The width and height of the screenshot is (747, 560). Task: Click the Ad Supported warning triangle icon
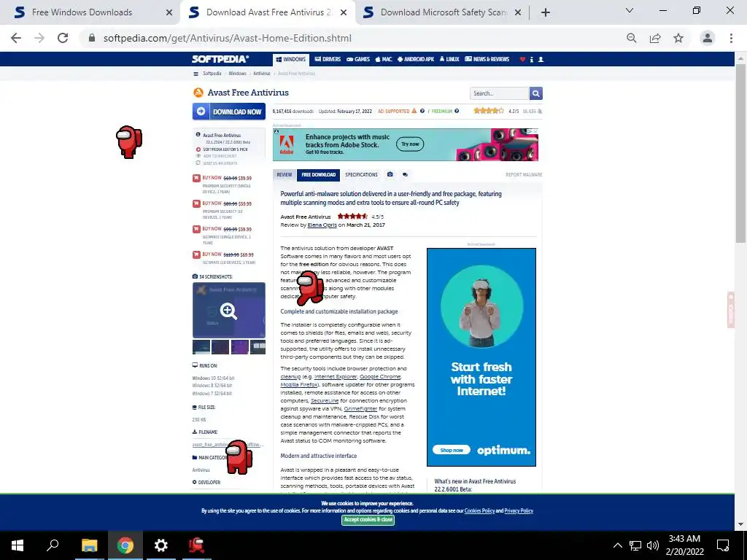414,111
